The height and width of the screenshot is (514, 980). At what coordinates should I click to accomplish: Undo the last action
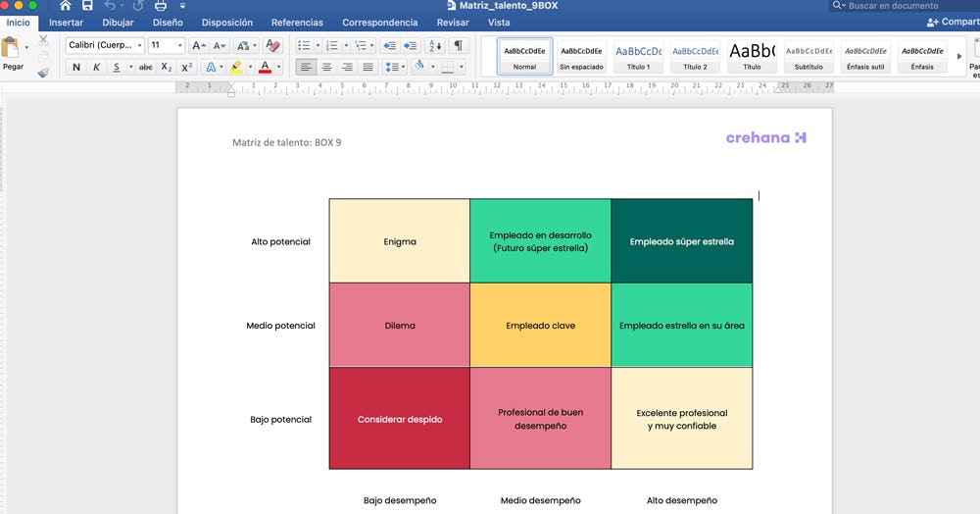point(111,6)
